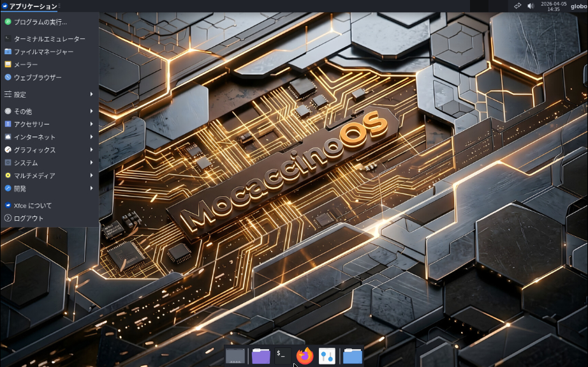Open ターミナルエミュレーター from the menu
The width and height of the screenshot is (588, 367).
(48, 39)
